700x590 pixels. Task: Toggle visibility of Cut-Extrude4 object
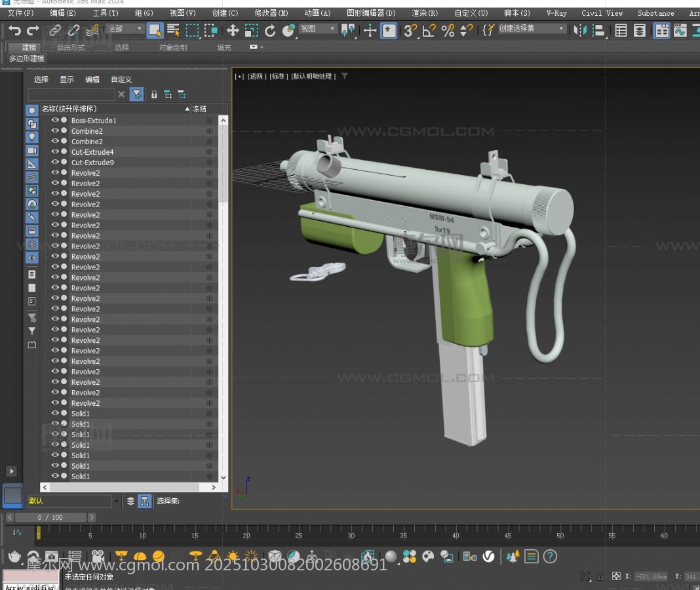pyautogui.click(x=55, y=152)
